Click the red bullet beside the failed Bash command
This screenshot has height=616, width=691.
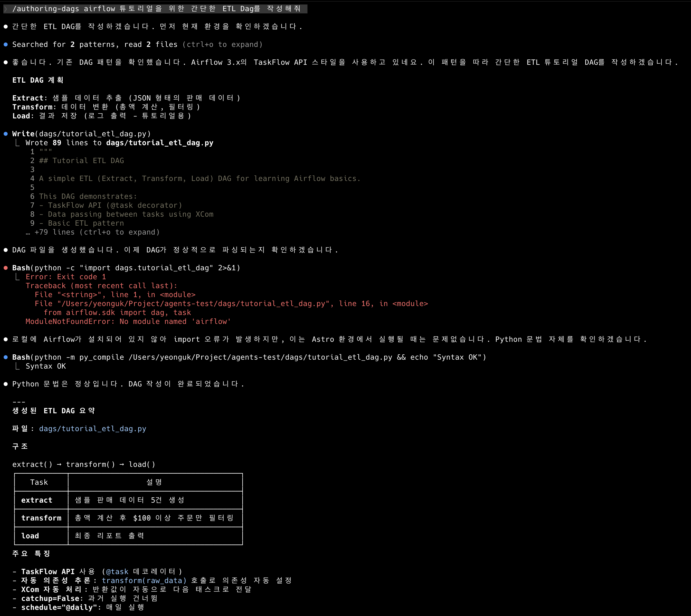pyautogui.click(x=6, y=268)
